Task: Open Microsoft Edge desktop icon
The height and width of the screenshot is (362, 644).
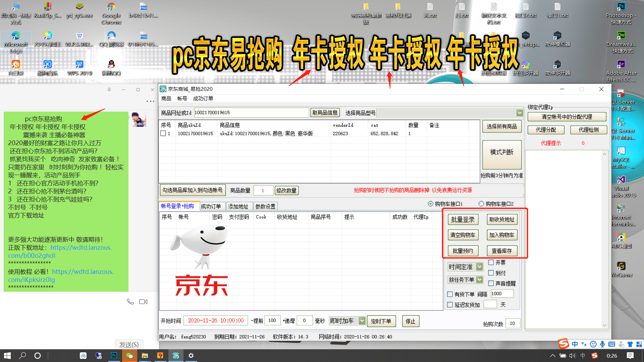Action: point(16,43)
